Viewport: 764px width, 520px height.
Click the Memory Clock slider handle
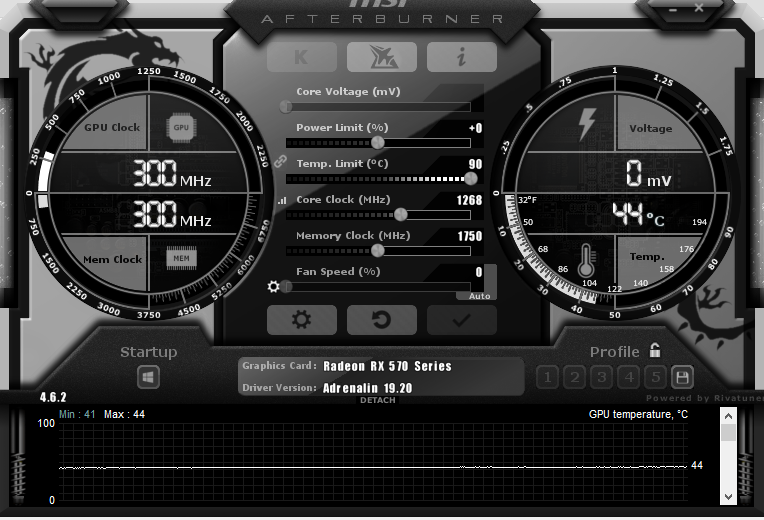click(378, 250)
